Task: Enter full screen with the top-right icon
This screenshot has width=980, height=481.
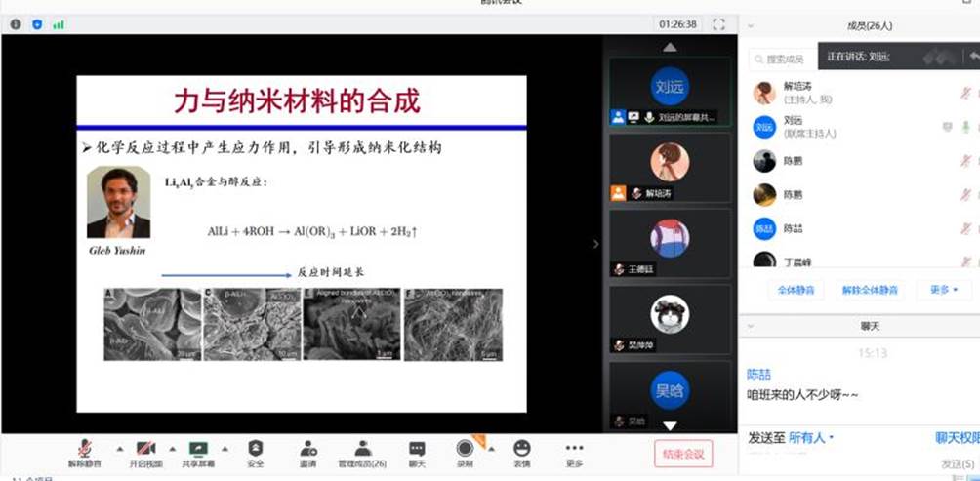Action: point(719,24)
